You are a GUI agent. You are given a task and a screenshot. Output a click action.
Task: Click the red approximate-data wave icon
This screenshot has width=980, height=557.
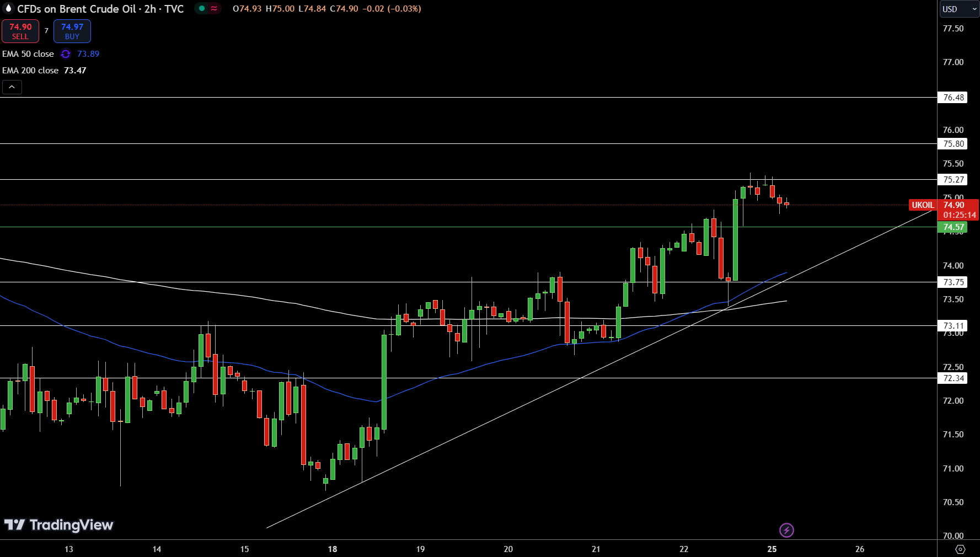(x=214, y=9)
